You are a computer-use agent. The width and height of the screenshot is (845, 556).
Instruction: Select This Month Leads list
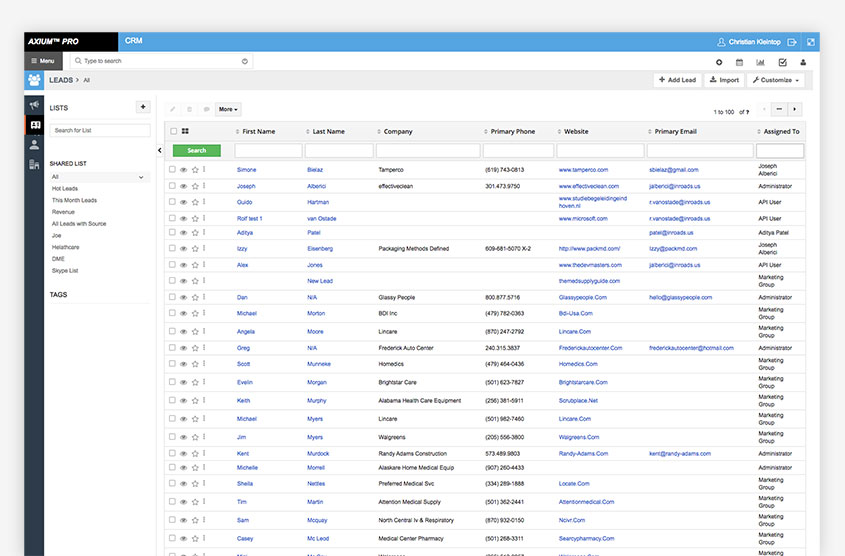74,200
